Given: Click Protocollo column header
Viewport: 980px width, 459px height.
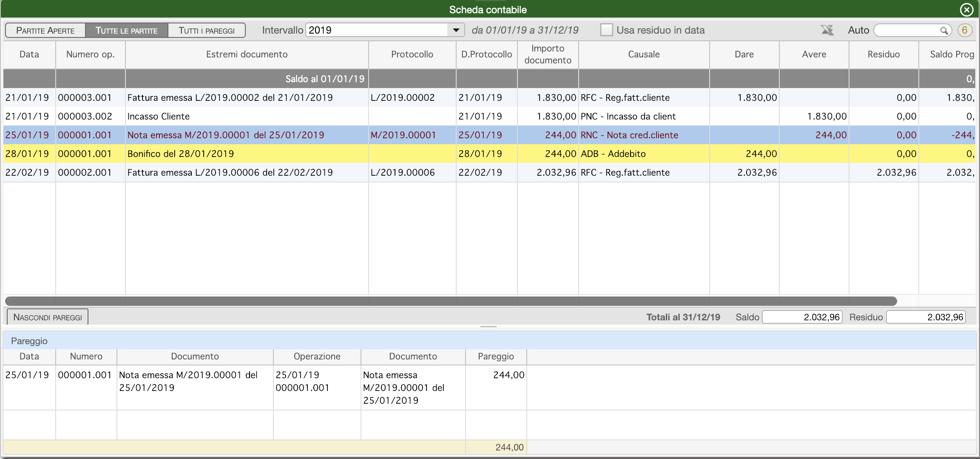Looking at the screenshot, I should (x=412, y=54).
